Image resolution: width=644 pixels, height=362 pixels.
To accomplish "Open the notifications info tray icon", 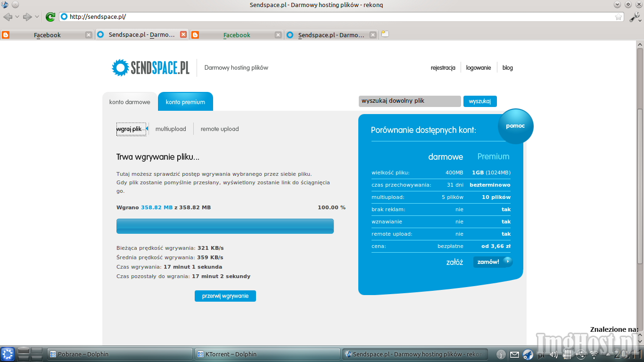I will point(501,354).
